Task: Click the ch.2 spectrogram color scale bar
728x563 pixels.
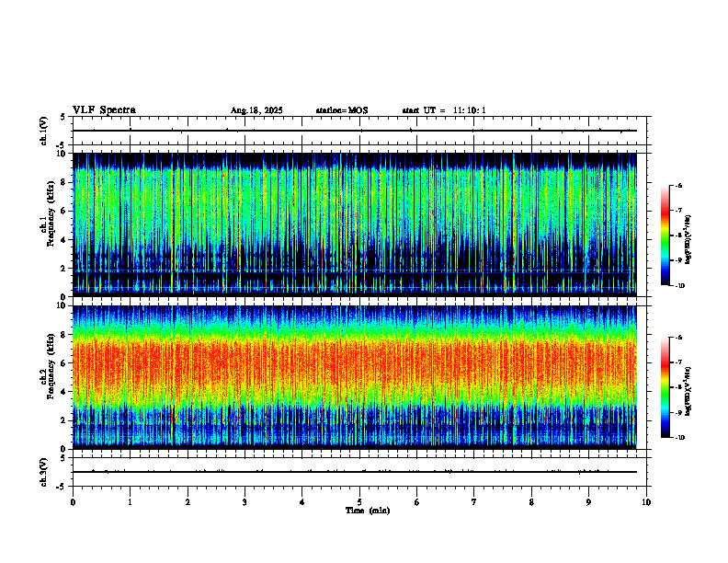Action: [665, 387]
